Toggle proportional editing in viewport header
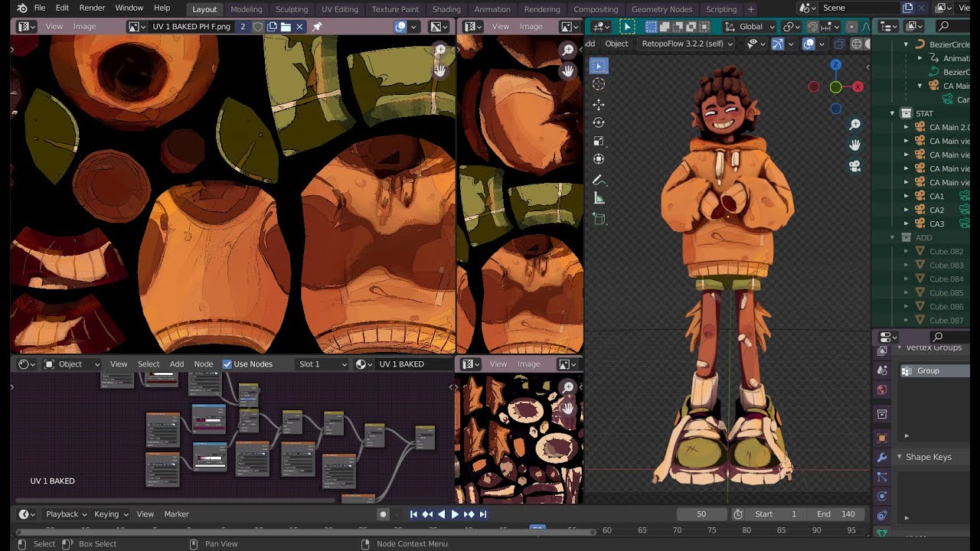This screenshot has width=980, height=551. point(851,26)
